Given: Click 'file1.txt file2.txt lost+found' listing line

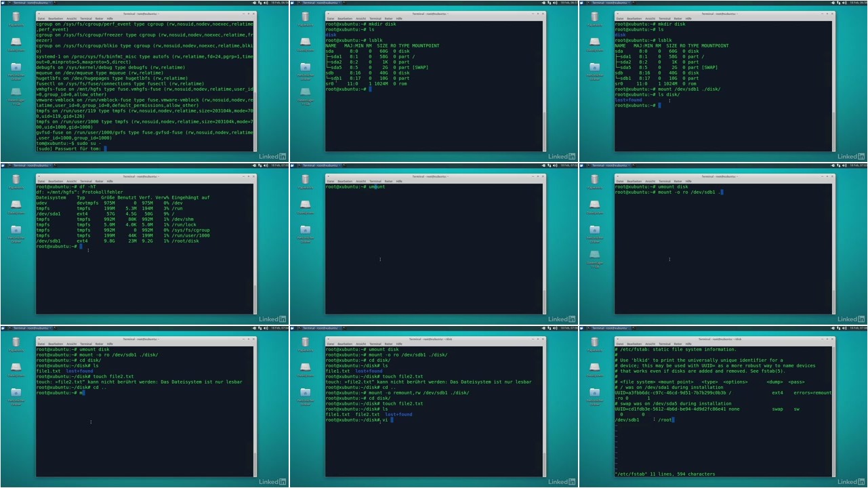Looking at the screenshot, I should 369,414.
